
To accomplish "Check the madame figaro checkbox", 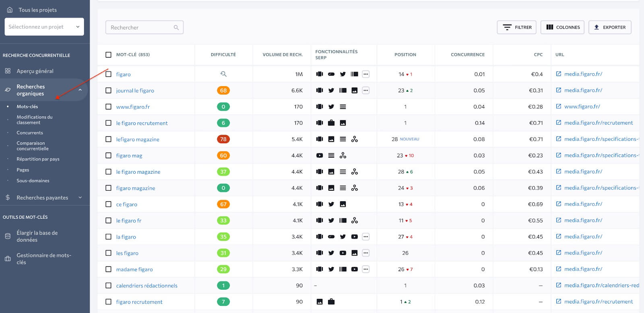I will (108, 269).
